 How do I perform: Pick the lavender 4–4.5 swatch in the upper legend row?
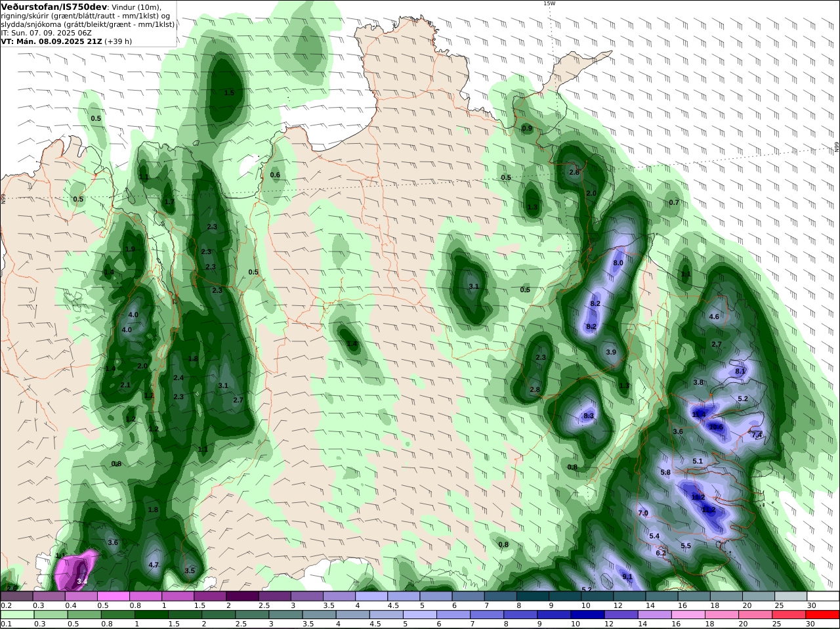click(372, 596)
